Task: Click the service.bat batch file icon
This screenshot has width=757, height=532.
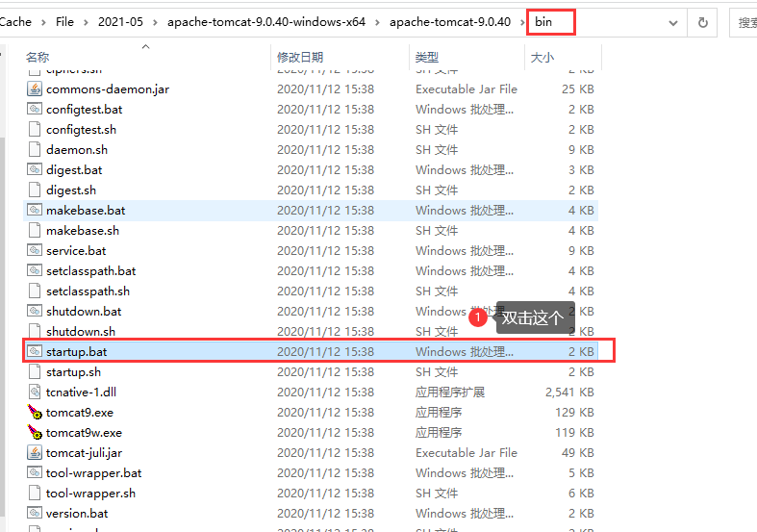Action: coord(35,250)
